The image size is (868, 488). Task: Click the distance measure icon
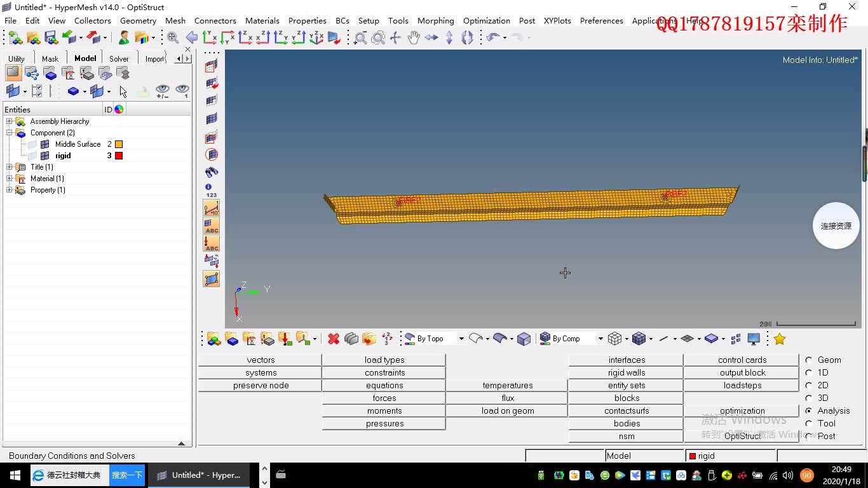coord(212,208)
